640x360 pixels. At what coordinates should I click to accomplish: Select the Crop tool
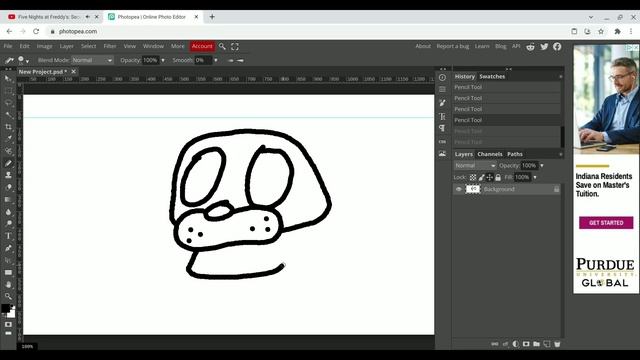click(x=8, y=127)
